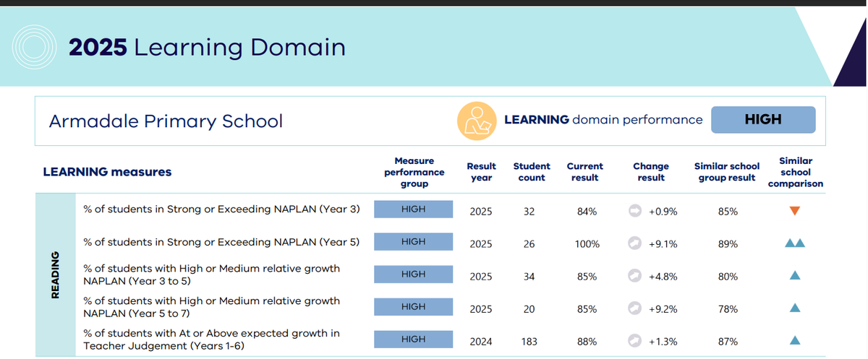The height and width of the screenshot is (359, 868).
Task: Click the change arrow icon beside +4.8%
Action: pyautogui.click(x=634, y=275)
